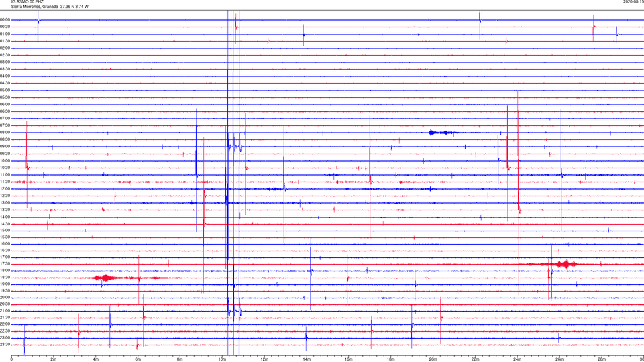Click the 18m axis tick label

(x=391, y=359)
